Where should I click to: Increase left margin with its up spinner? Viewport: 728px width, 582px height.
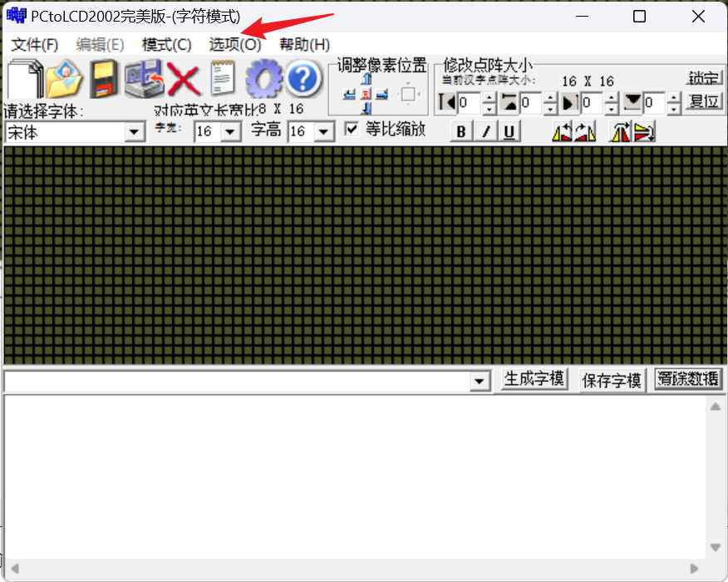coord(489,97)
